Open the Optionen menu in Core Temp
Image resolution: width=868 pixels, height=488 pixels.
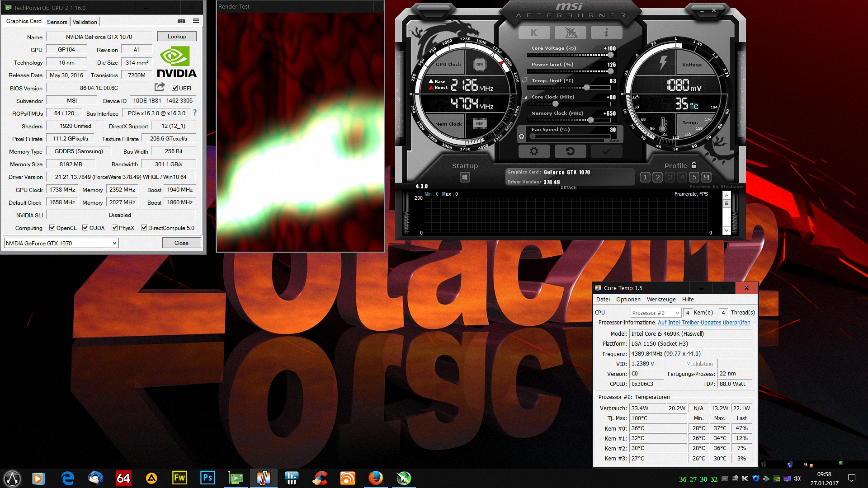(628, 300)
